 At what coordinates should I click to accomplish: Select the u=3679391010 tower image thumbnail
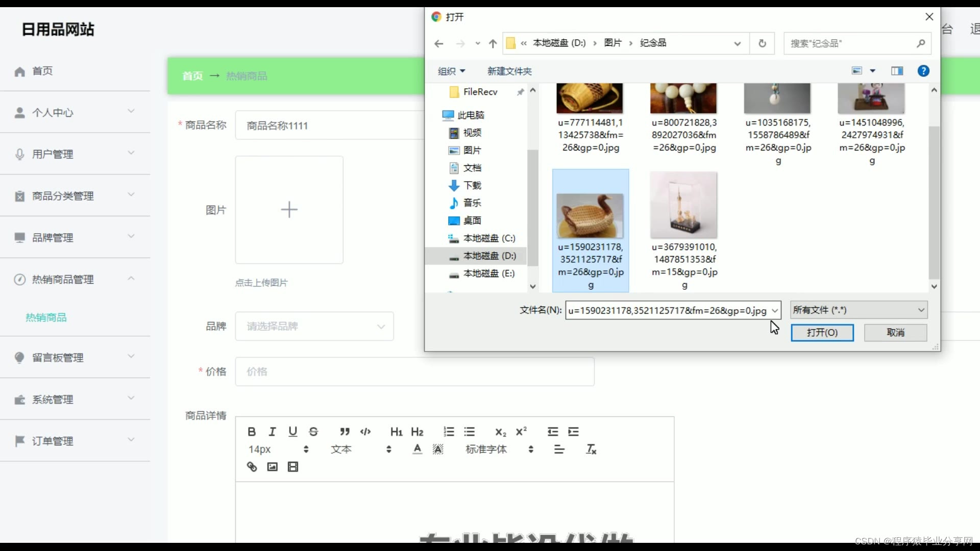pos(684,205)
